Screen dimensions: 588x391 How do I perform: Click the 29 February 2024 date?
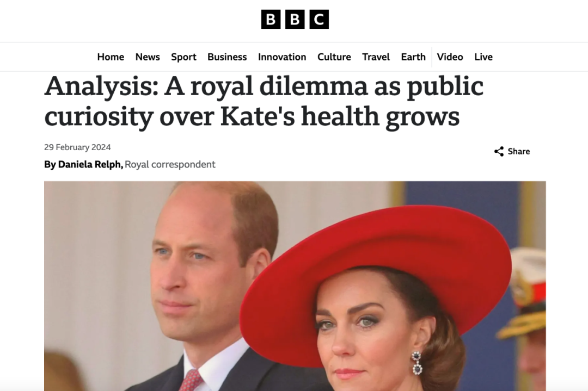tap(77, 147)
